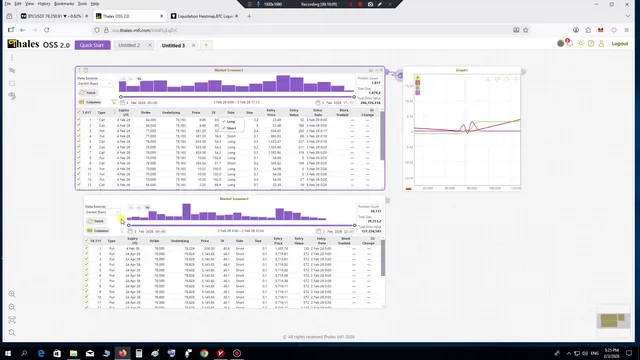640x360 pixels.
Task: Click Columns in Market Screener1
Action: (90, 102)
